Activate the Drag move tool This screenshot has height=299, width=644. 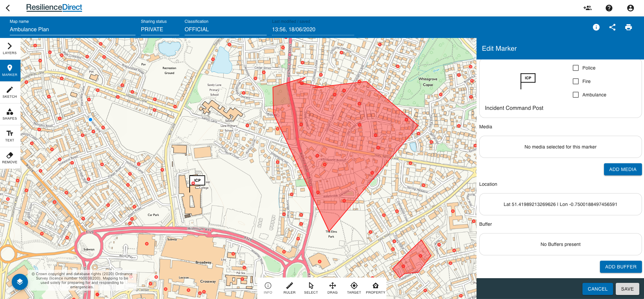pyautogui.click(x=333, y=288)
